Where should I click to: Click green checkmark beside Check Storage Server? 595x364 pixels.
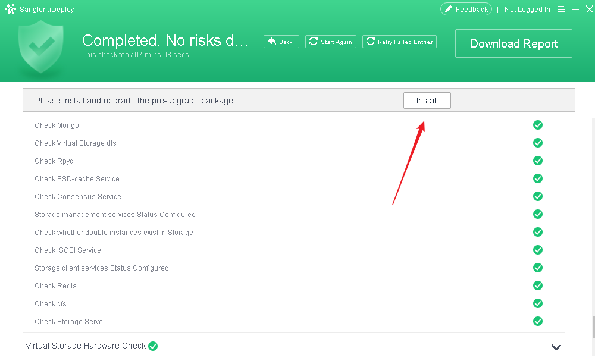[538, 321]
